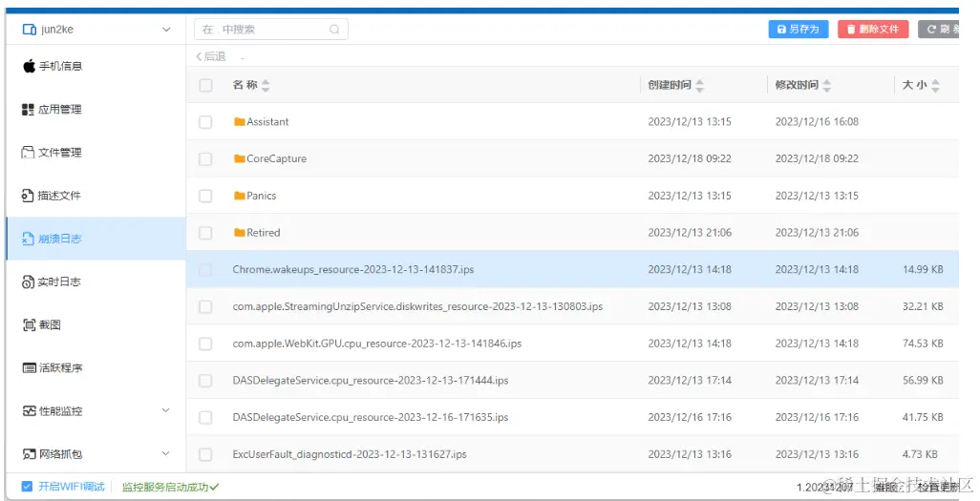Click the 性能监控 chart icon
980x501 pixels.
pos(29,411)
